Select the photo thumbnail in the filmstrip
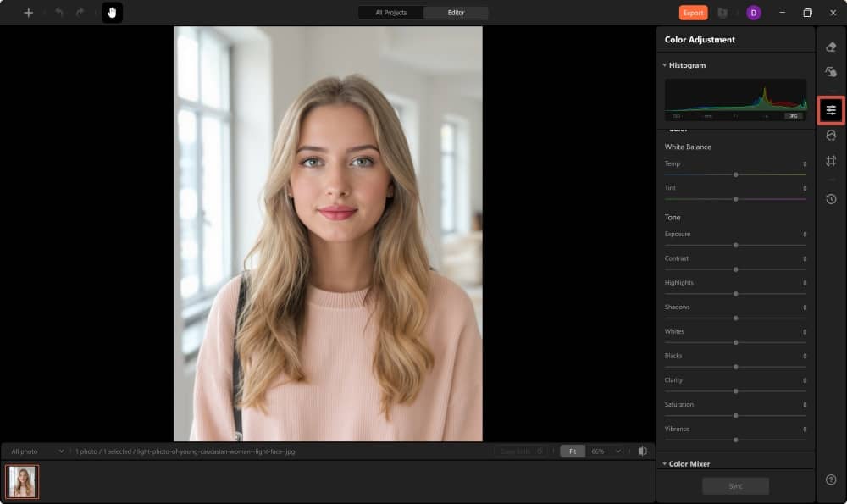Viewport: 847px width, 504px height. coord(22,481)
